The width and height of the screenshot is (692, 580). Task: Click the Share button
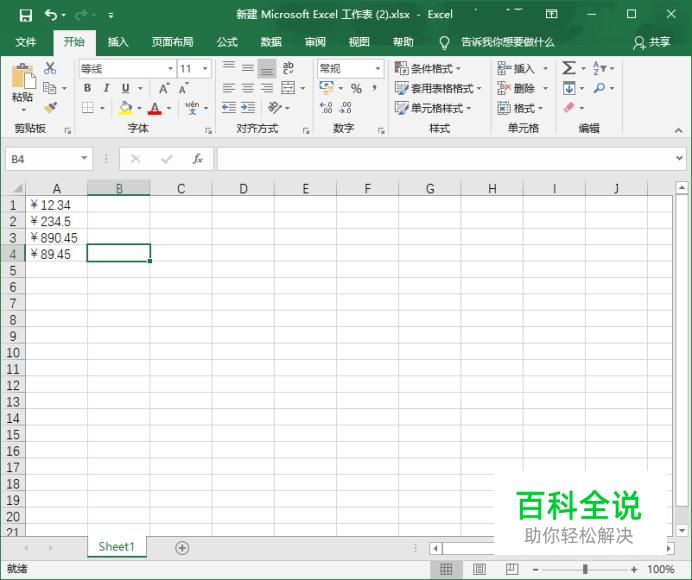651,42
